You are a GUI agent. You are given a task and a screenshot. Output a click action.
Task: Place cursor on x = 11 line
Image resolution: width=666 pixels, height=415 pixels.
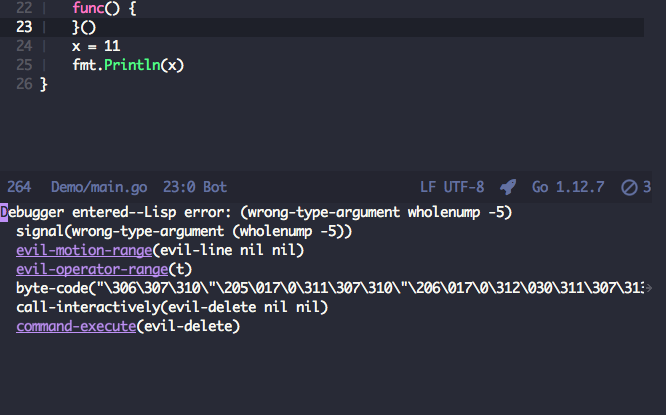tap(96, 46)
